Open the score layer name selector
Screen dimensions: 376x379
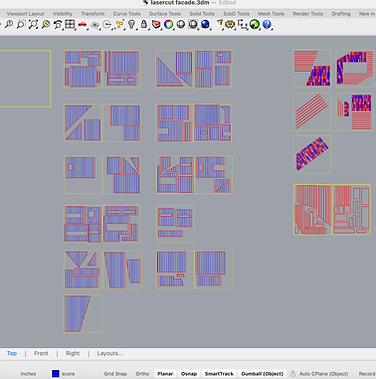pos(68,374)
